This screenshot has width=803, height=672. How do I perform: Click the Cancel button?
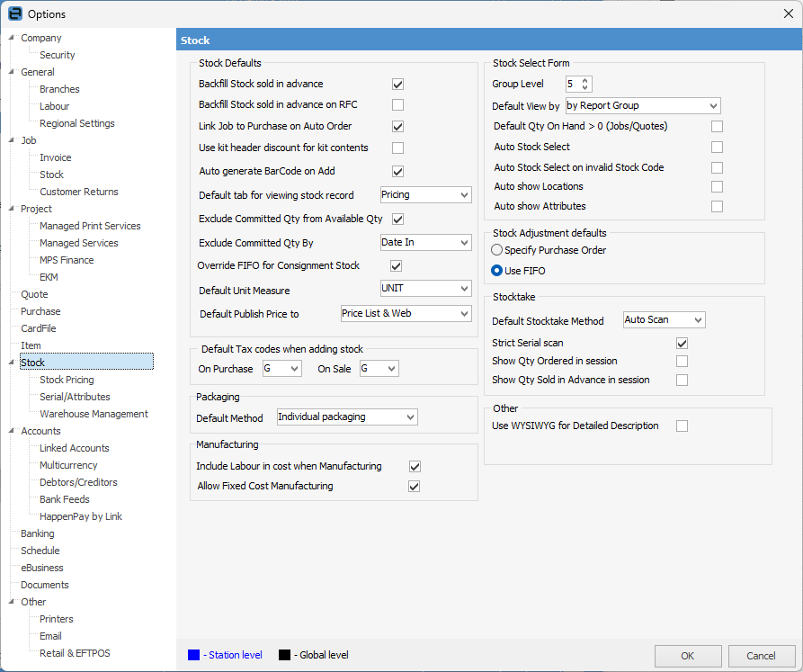761,656
